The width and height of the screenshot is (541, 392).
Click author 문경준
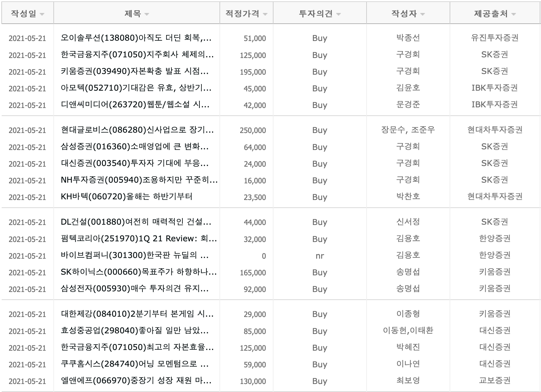tap(408, 104)
